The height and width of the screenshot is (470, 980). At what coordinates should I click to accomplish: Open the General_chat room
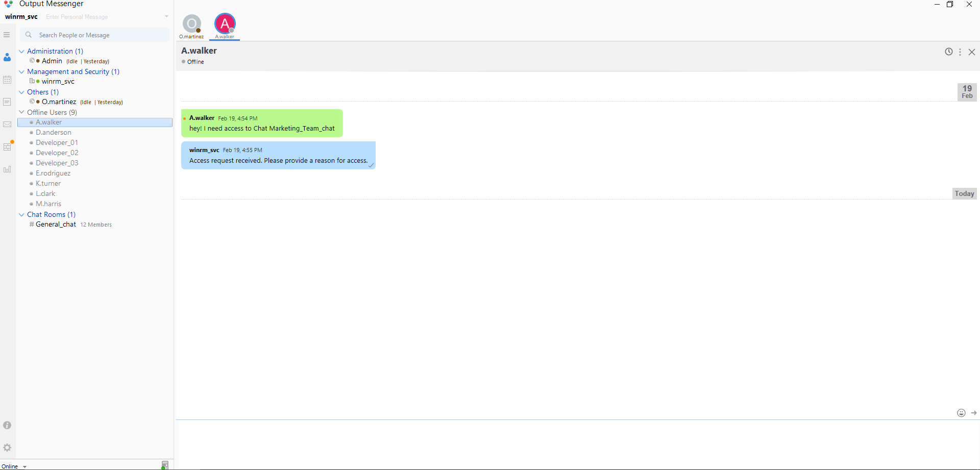coord(56,225)
